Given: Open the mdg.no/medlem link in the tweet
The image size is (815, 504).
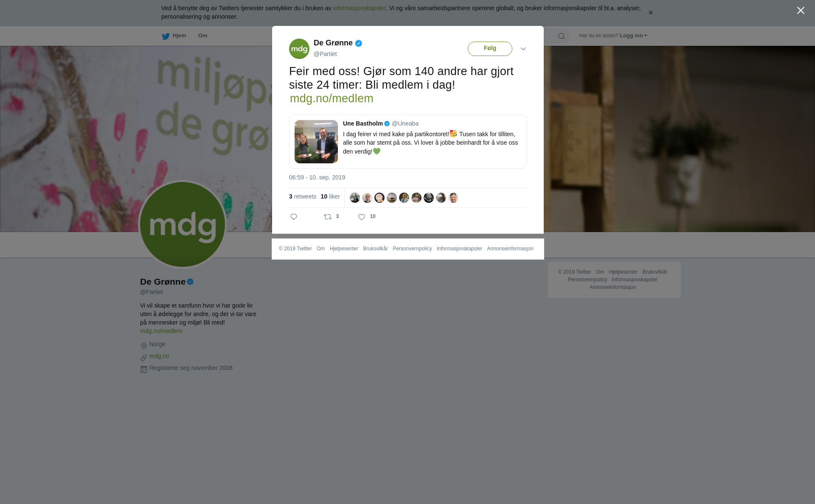Looking at the screenshot, I should (332, 98).
